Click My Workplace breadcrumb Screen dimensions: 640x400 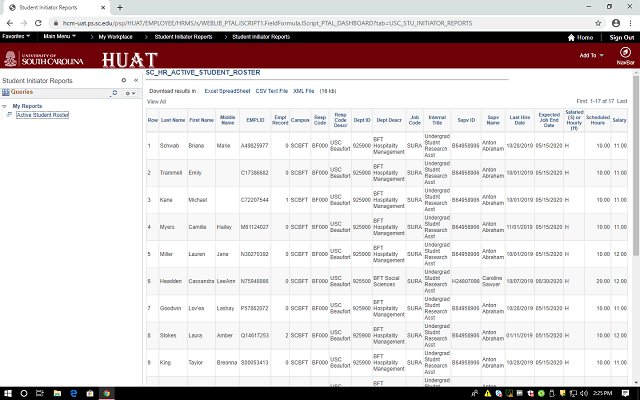[x=116, y=37]
